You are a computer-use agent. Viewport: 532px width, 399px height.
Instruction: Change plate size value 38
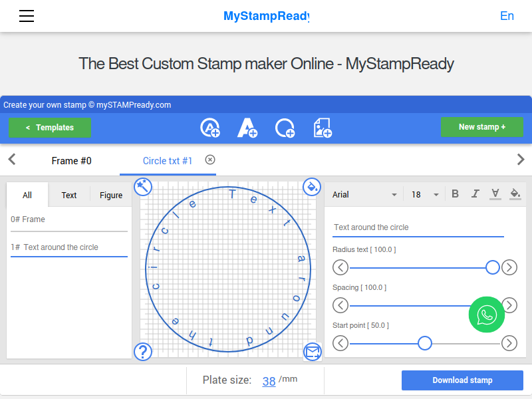pos(269,381)
